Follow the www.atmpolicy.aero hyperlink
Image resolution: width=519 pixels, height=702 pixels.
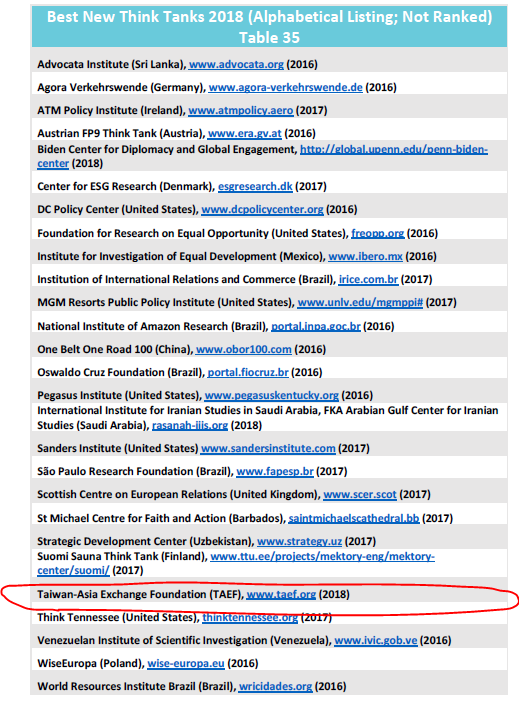click(x=241, y=111)
